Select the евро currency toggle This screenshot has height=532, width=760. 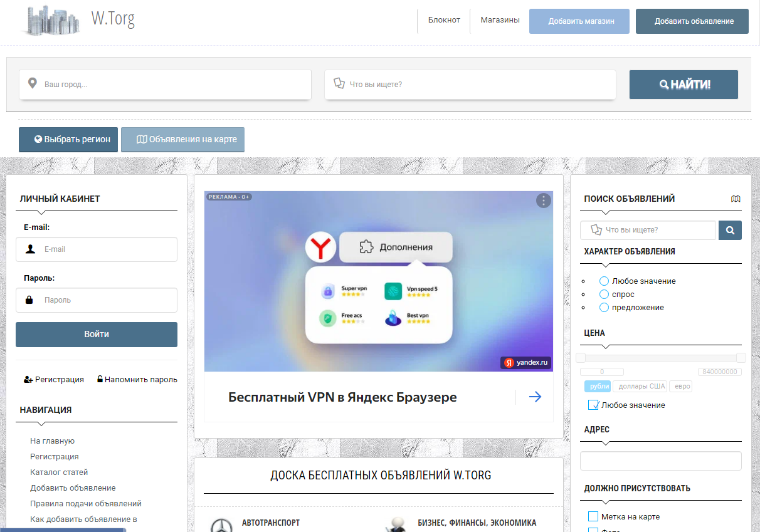681,386
